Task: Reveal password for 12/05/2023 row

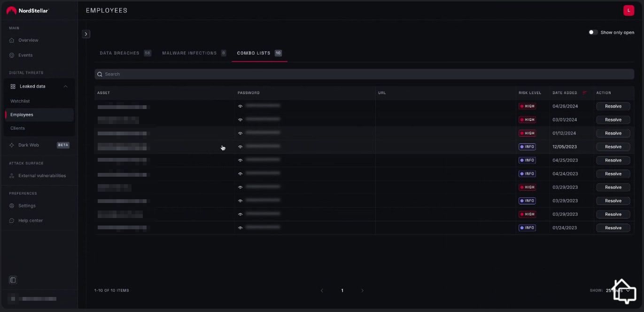Action: pos(240,147)
